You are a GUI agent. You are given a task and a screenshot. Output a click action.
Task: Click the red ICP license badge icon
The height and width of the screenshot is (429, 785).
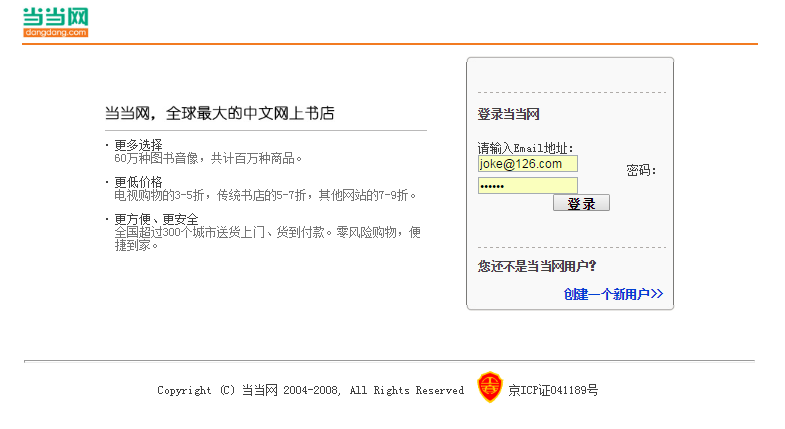[490, 387]
